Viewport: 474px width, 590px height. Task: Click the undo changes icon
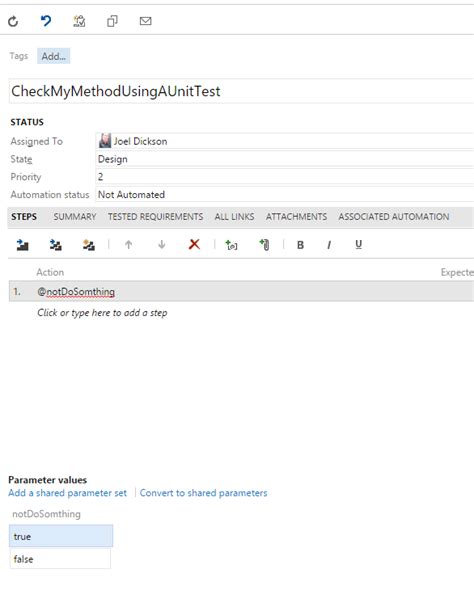click(x=46, y=21)
